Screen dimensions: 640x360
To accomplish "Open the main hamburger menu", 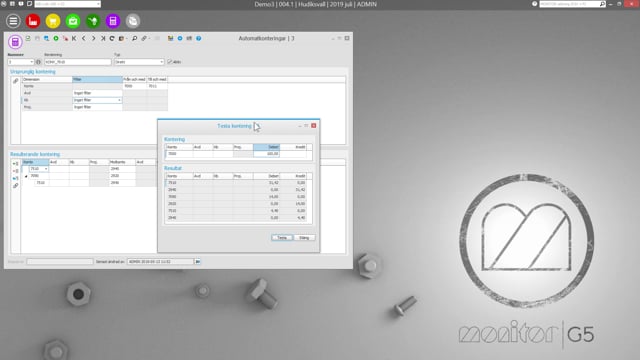I will click(x=13, y=21).
